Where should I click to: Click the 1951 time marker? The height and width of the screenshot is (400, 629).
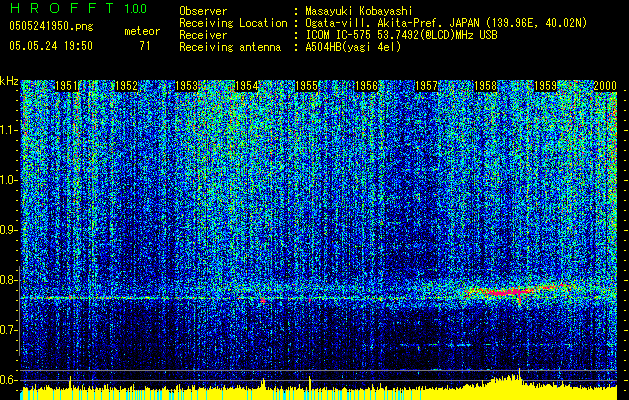(x=66, y=86)
